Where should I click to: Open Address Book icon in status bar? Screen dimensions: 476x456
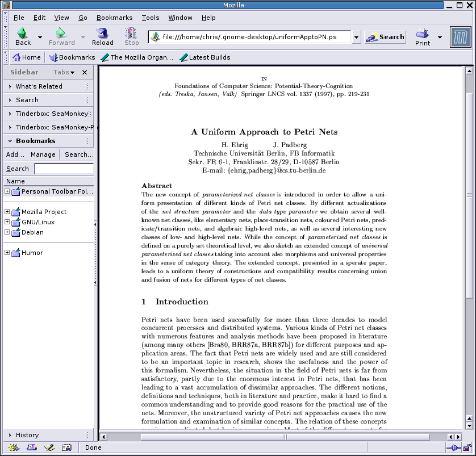tap(66, 447)
